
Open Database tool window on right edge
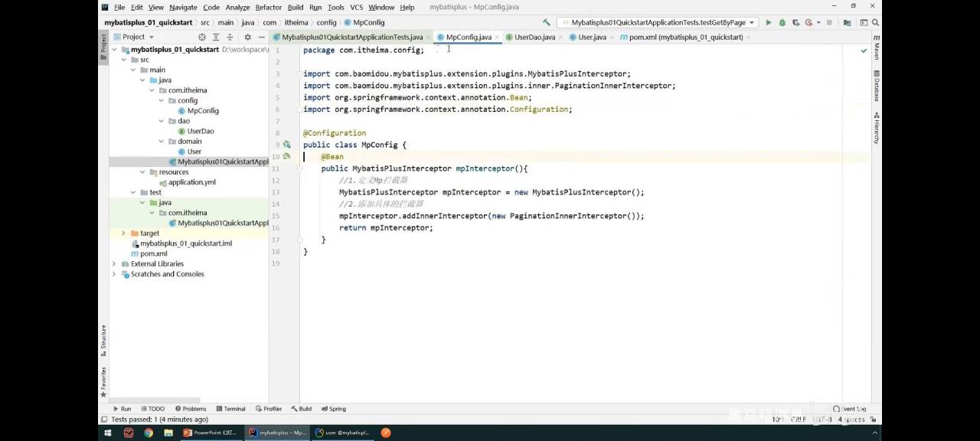(877, 87)
